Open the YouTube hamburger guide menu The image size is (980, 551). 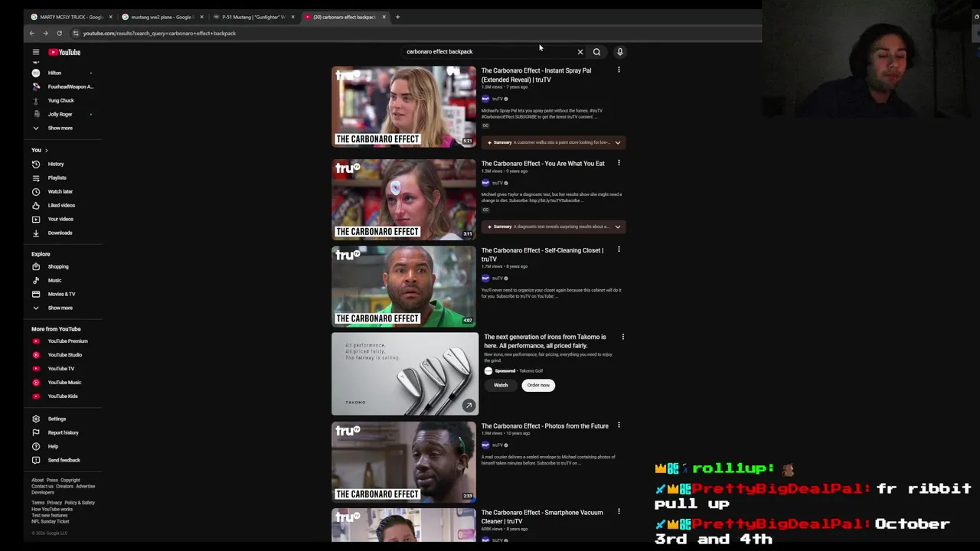click(35, 52)
